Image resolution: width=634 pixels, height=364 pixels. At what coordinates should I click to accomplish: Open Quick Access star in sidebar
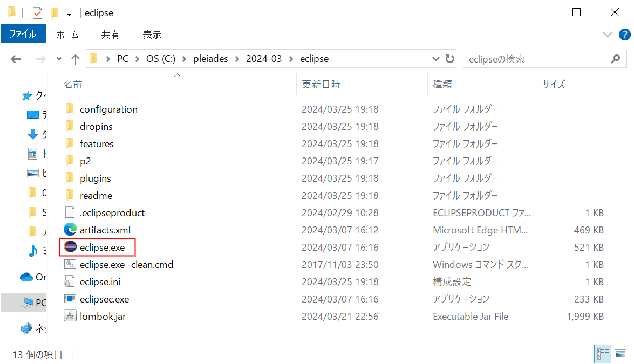click(x=26, y=96)
